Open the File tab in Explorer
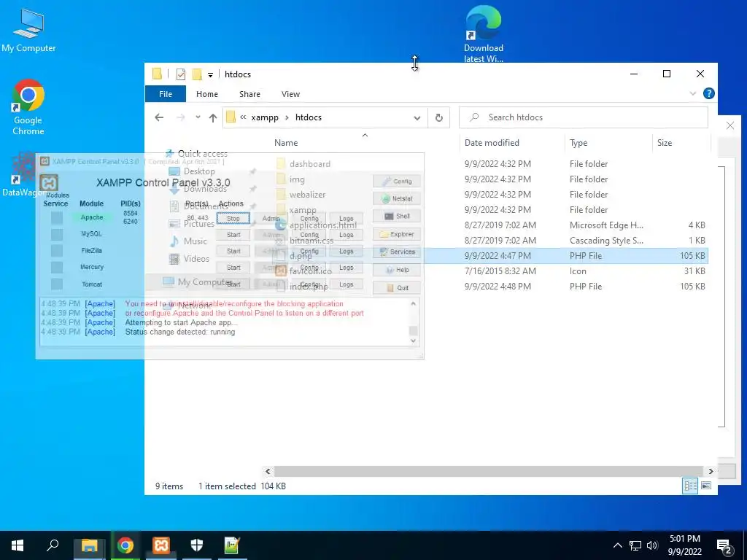 [x=166, y=94]
